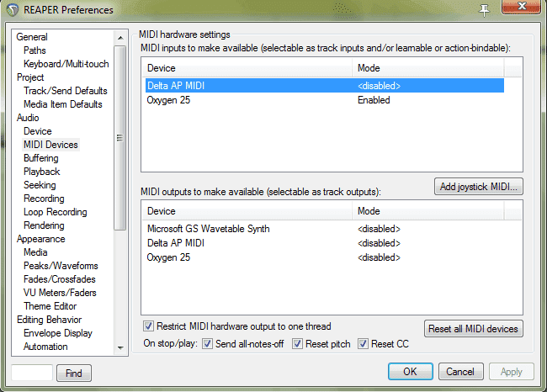547x392 pixels.
Task: Click the Apply button
Action: point(512,372)
